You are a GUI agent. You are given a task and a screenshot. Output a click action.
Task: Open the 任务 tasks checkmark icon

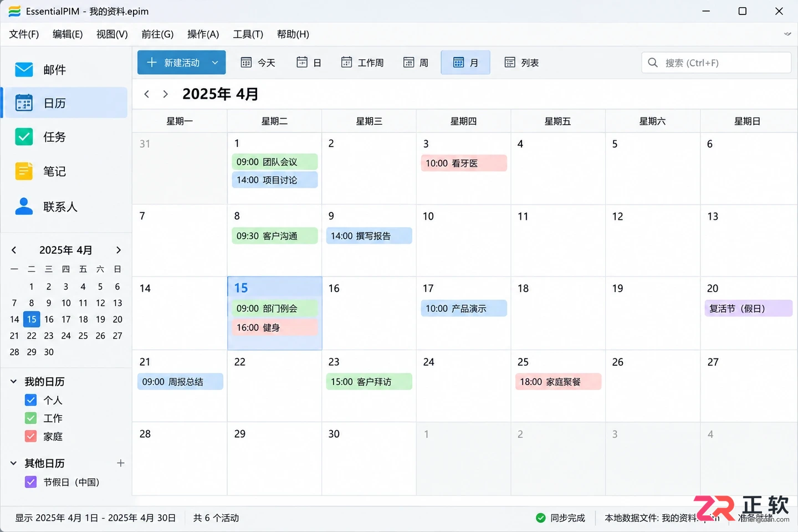24,137
